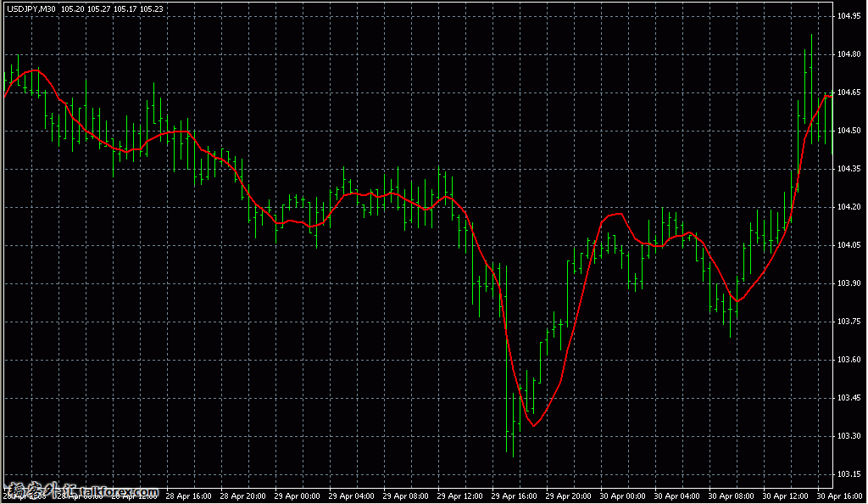Click the open price value 105.20
868x504 pixels.
tap(73, 8)
